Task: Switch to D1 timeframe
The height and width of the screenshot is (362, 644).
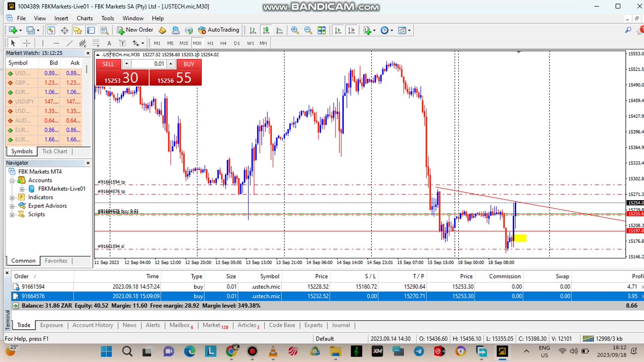Action: coord(237,43)
